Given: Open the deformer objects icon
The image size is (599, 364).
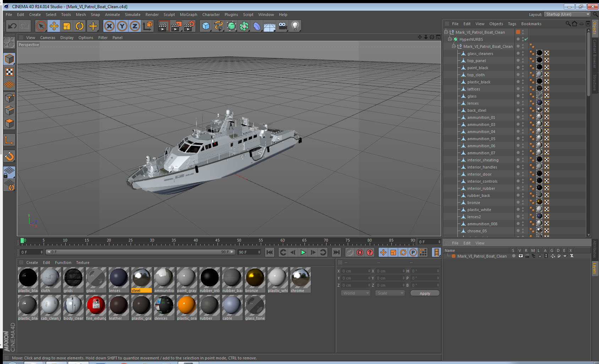Looking at the screenshot, I should click(257, 26).
